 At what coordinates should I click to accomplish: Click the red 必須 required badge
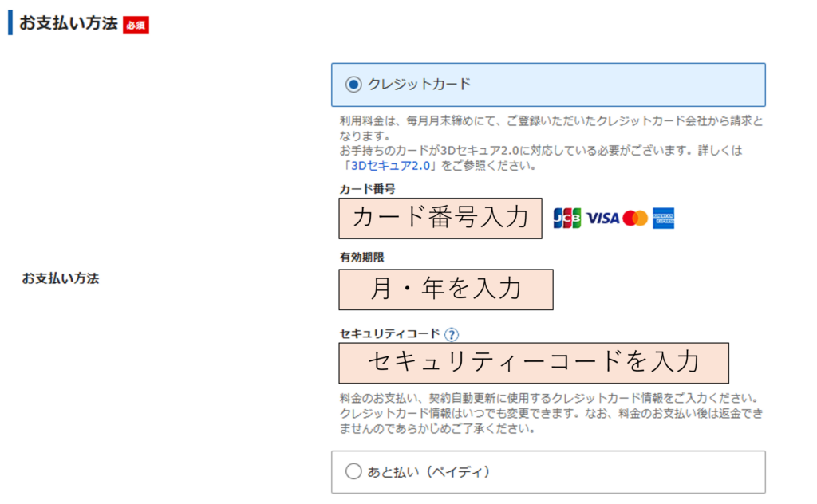tap(136, 25)
